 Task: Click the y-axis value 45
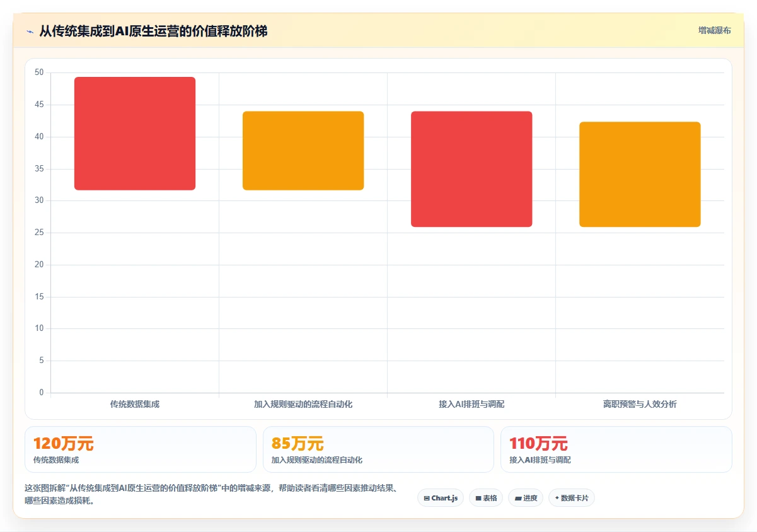39,105
